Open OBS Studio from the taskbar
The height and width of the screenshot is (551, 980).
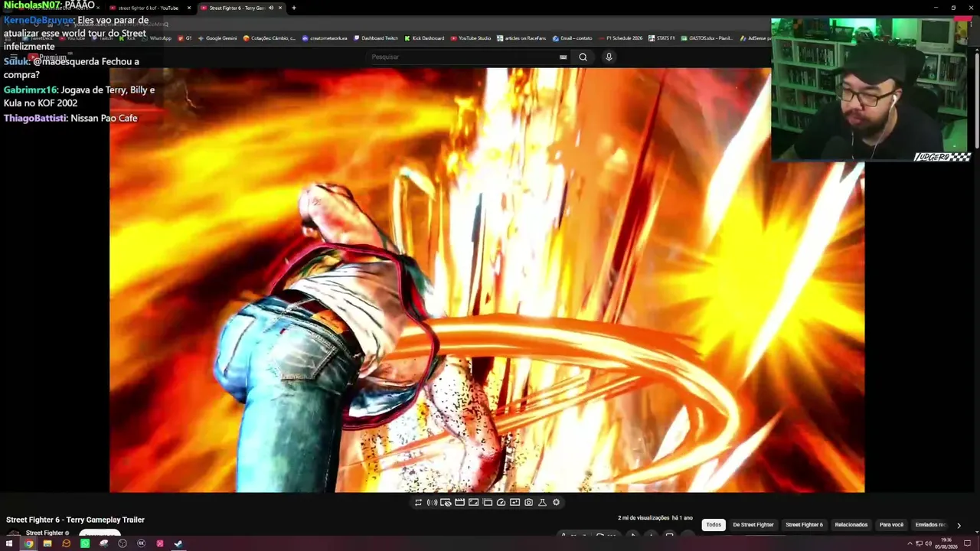pyautogui.click(x=122, y=544)
